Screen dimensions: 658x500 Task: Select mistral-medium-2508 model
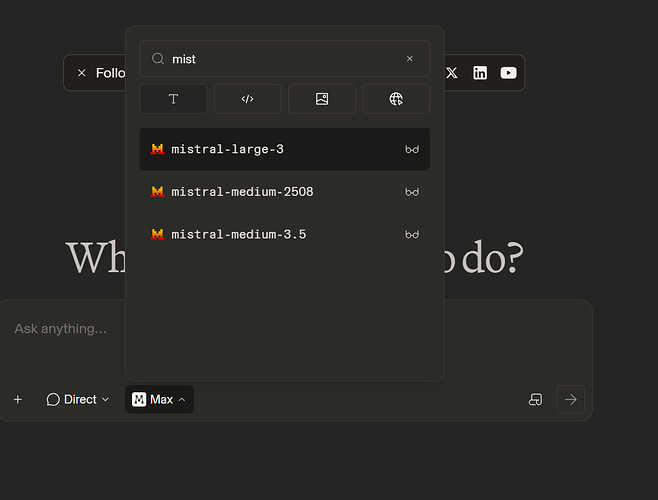285,192
